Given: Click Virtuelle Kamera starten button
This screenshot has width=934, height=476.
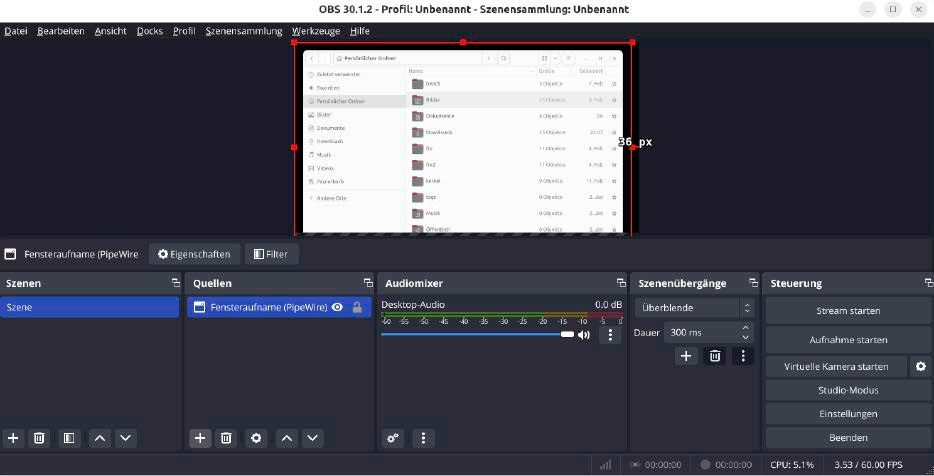Looking at the screenshot, I should [836, 367].
